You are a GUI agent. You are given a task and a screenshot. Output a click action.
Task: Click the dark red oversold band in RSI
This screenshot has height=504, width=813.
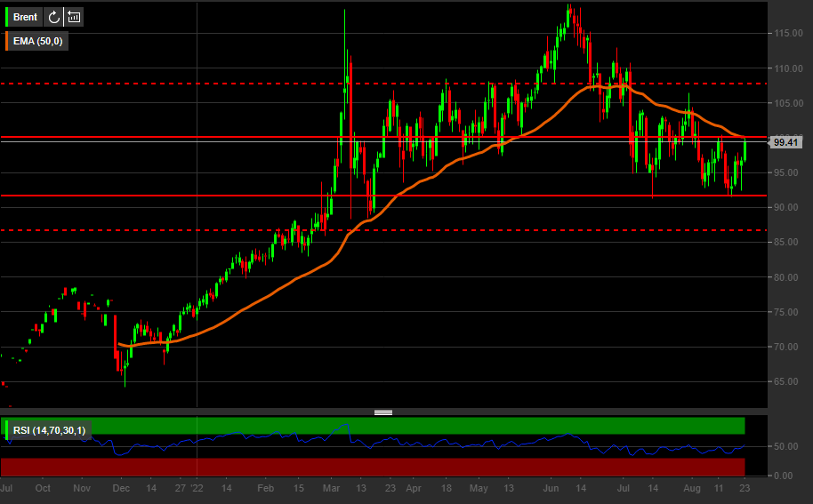373,467
